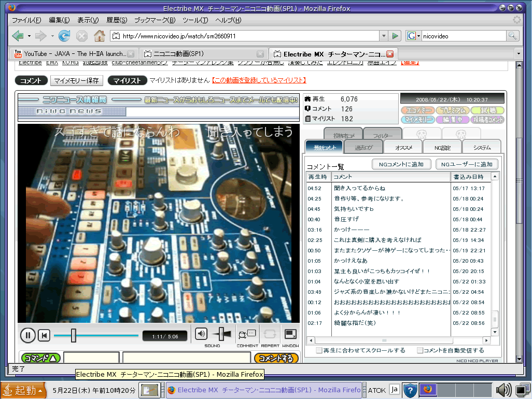532x399 pixels.
Task: Toggle the COMMENT display icon
Action: tap(247, 334)
